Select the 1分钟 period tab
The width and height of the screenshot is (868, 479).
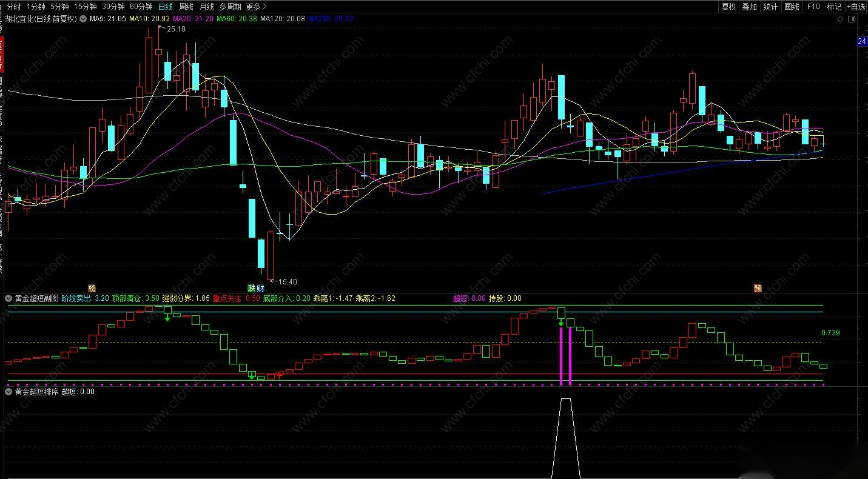[36, 7]
